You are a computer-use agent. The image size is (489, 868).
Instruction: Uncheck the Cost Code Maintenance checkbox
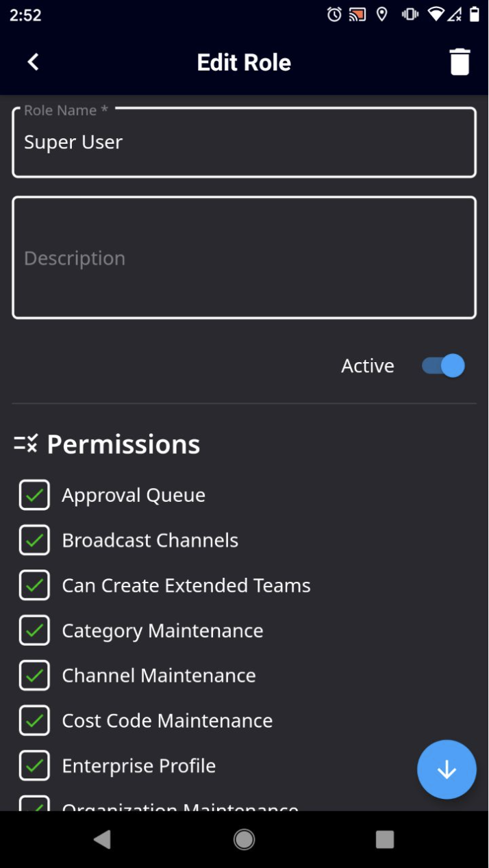pos(34,721)
